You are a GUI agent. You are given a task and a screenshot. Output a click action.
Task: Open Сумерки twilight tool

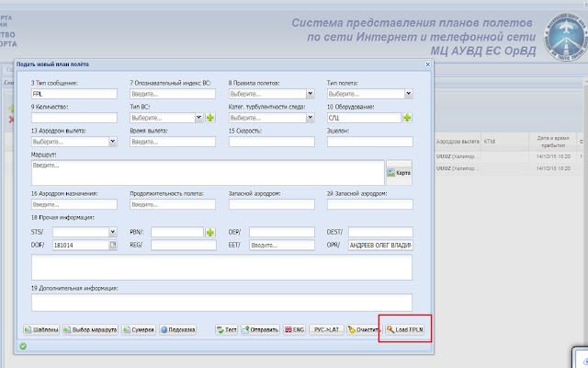coord(138,328)
